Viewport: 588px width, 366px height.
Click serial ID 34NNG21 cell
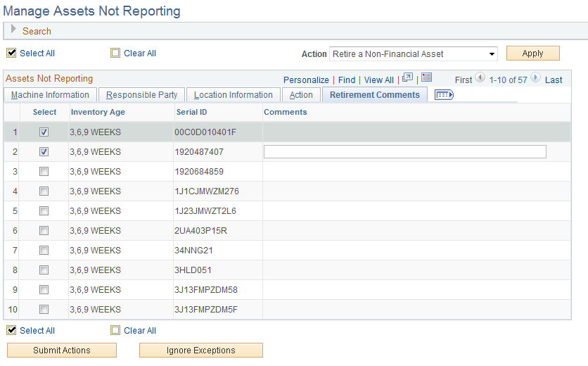pos(193,251)
